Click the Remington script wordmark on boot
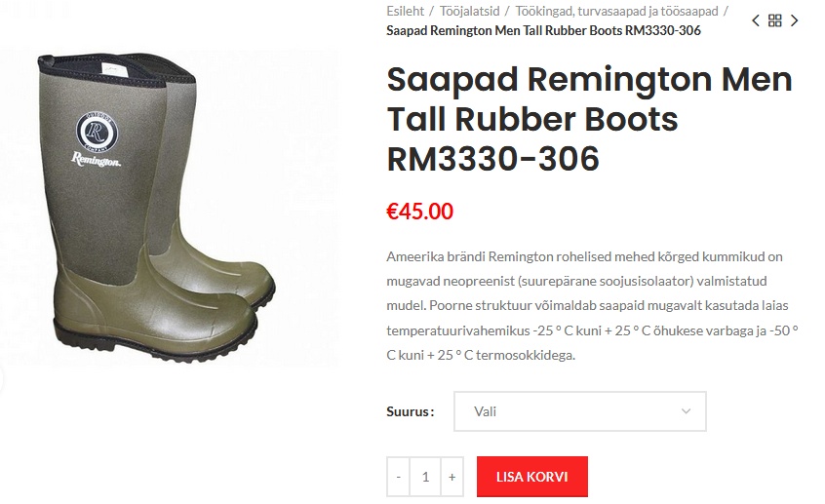Viewport: 825px width, 504px height. [96, 160]
